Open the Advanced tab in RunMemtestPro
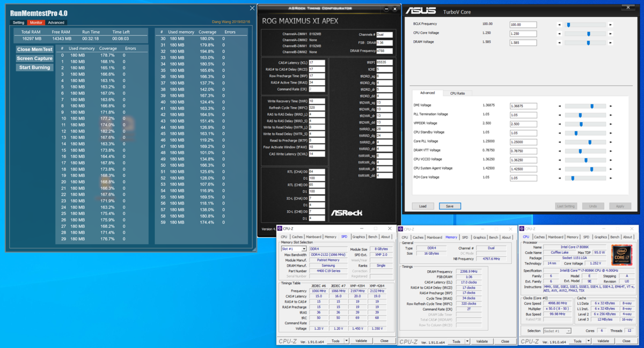The height and width of the screenshot is (348, 644). click(56, 23)
